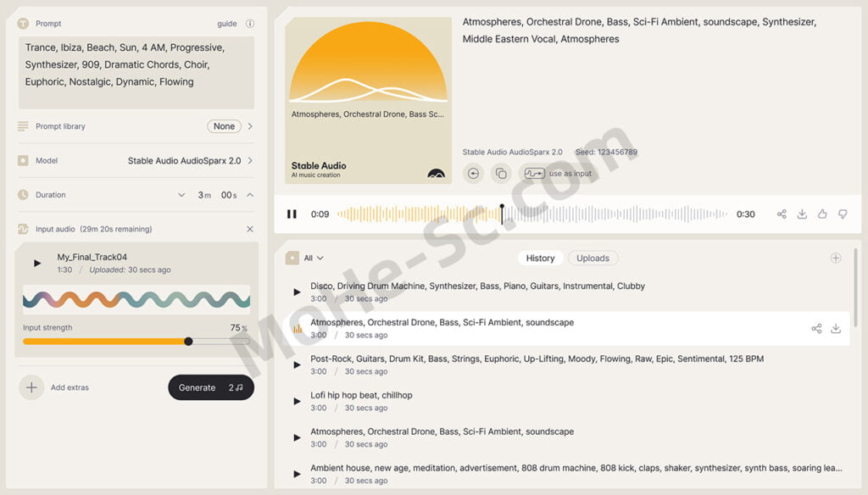Collapse the Duration section chevron
This screenshot has width=868, height=495.
tap(250, 195)
